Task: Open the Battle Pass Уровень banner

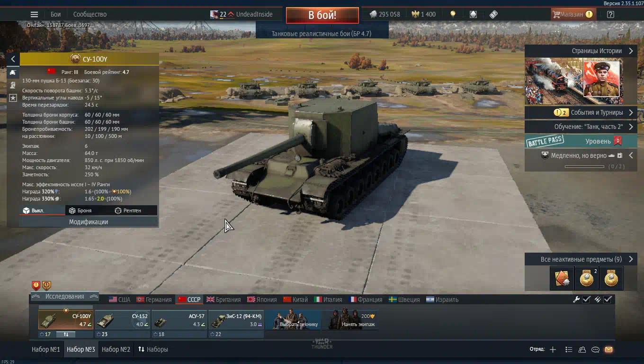Action: [x=581, y=141]
